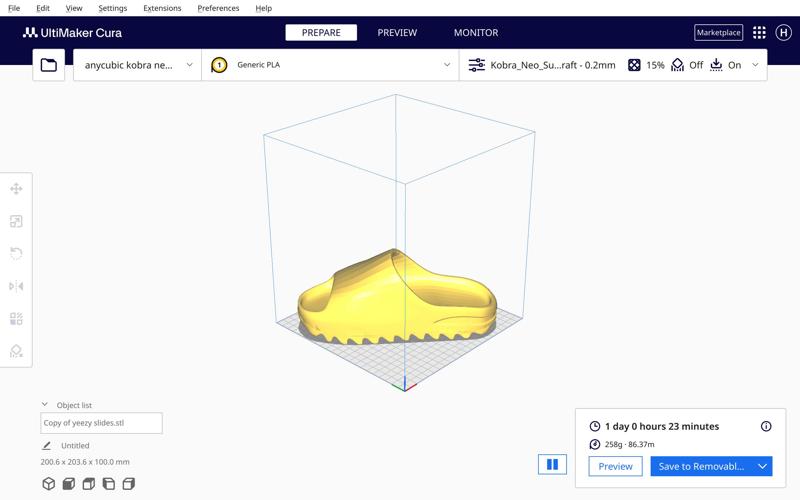Switch to the MONITOR stage
This screenshot has height=500, width=800.
[x=476, y=33]
